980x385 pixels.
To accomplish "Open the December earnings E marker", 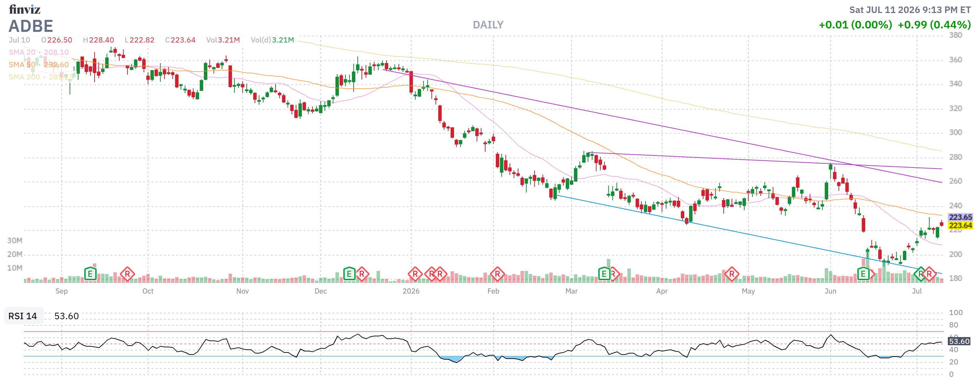I will [x=349, y=274].
